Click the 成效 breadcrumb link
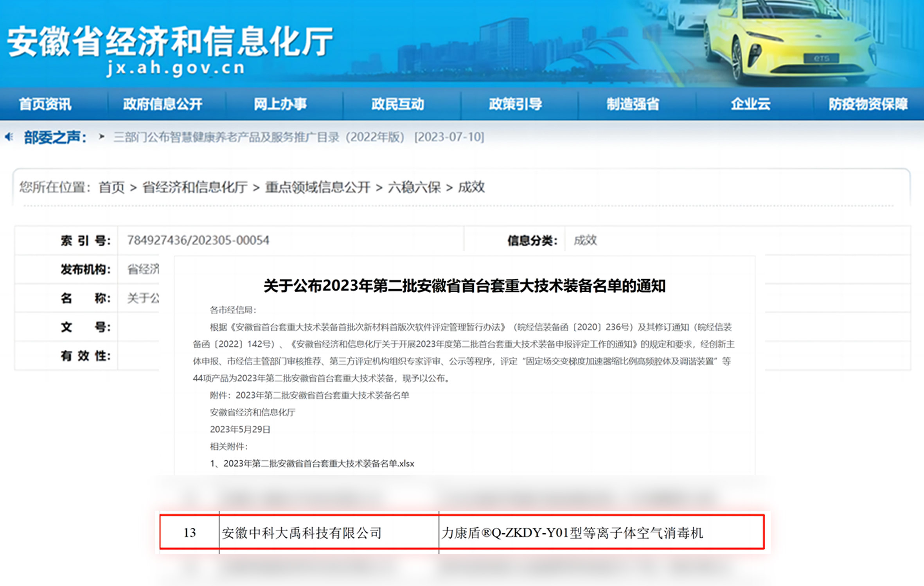This screenshot has height=586, width=924. pos(471,187)
